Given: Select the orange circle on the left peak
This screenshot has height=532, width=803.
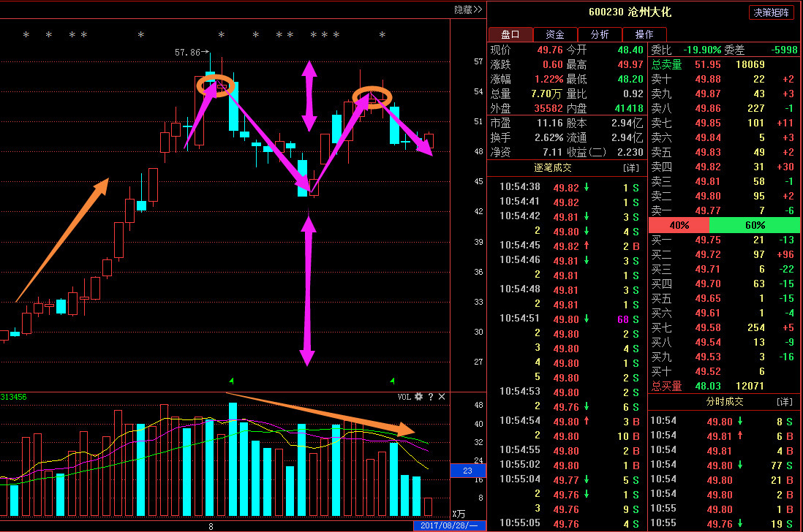Looking at the screenshot, I should pos(214,85).
